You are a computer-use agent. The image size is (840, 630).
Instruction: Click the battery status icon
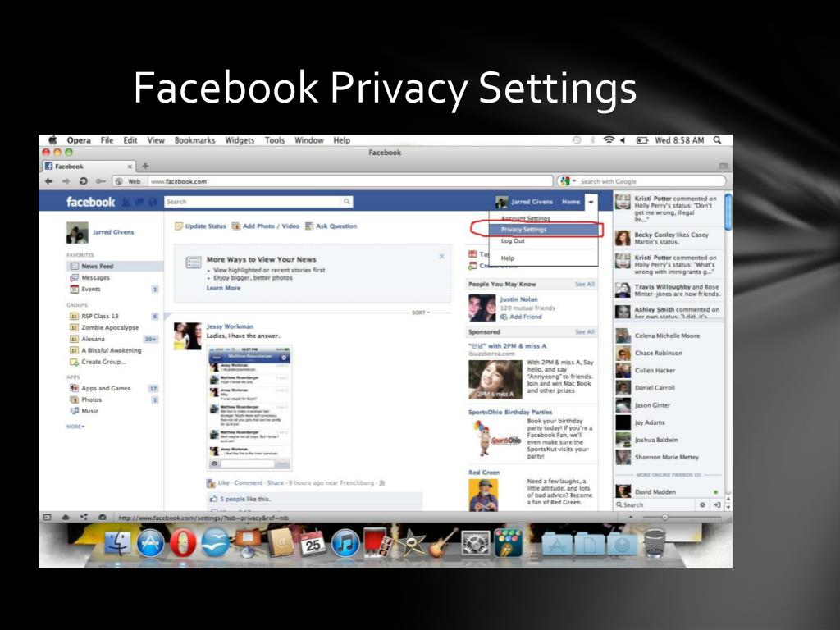(641, 139)
